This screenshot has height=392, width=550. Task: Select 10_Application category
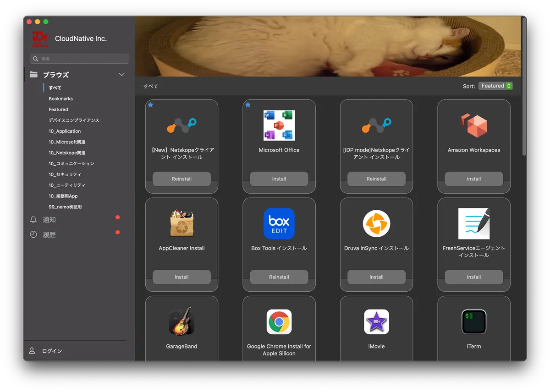pos(65,131)
